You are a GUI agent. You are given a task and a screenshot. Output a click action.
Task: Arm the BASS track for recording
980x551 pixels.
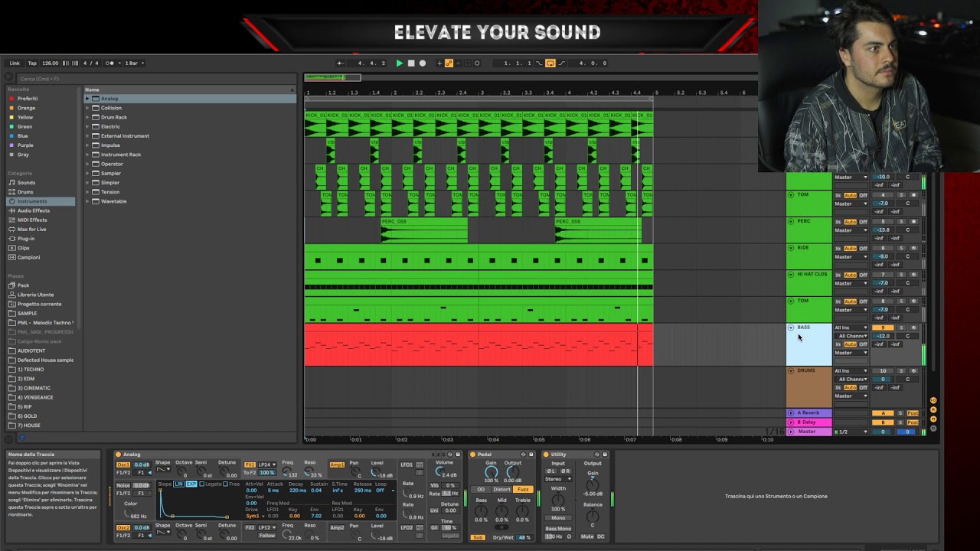click(913, 328)
